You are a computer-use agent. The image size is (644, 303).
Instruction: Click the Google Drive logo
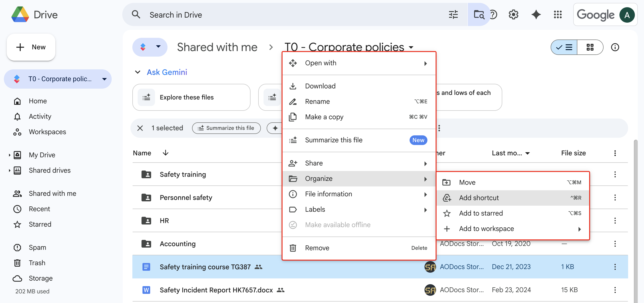pyautogui.click(x=20, y=14)
